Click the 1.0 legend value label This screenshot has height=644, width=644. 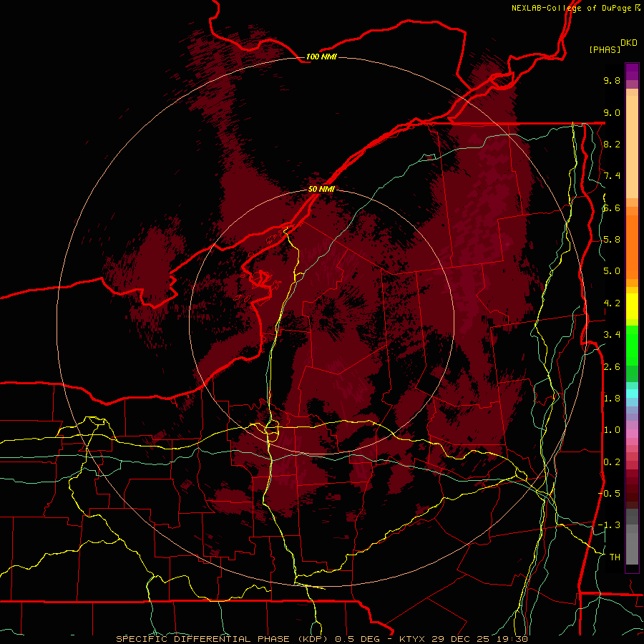click(612, 430)
